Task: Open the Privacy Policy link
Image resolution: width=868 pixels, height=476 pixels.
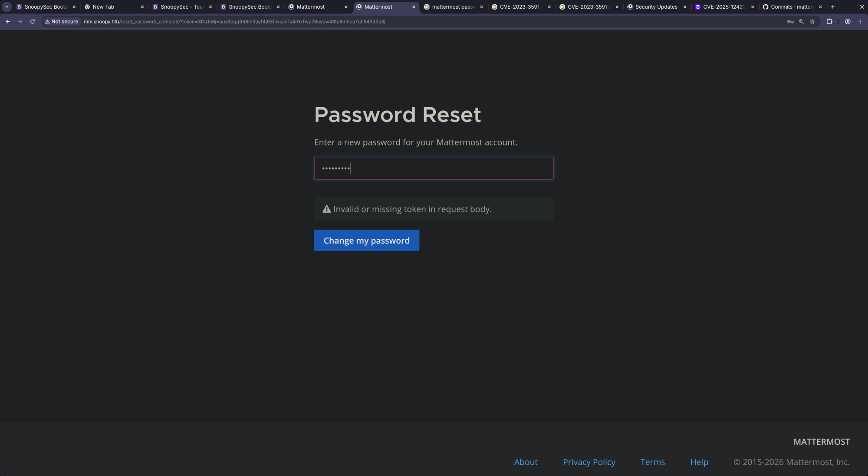Action: click(x=589, y=462)
